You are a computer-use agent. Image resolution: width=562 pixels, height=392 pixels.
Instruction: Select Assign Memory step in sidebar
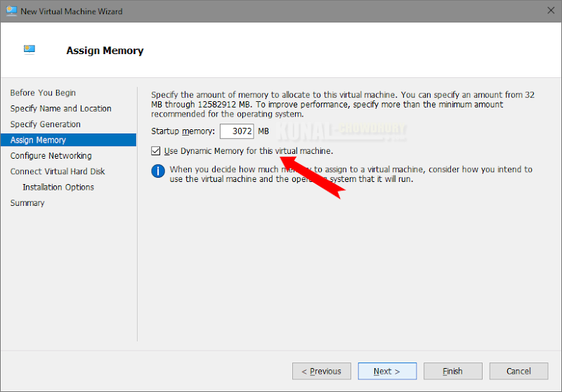click(68, 140)
